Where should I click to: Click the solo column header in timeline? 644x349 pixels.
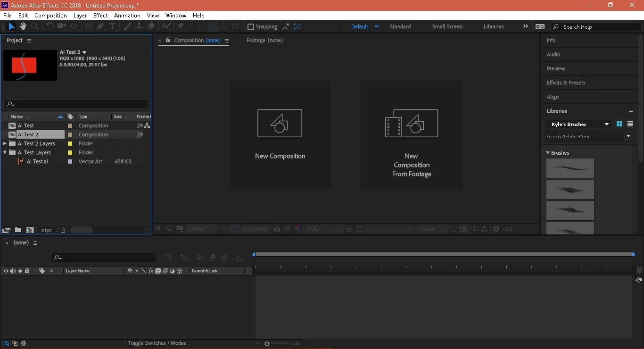pos(20,271)
